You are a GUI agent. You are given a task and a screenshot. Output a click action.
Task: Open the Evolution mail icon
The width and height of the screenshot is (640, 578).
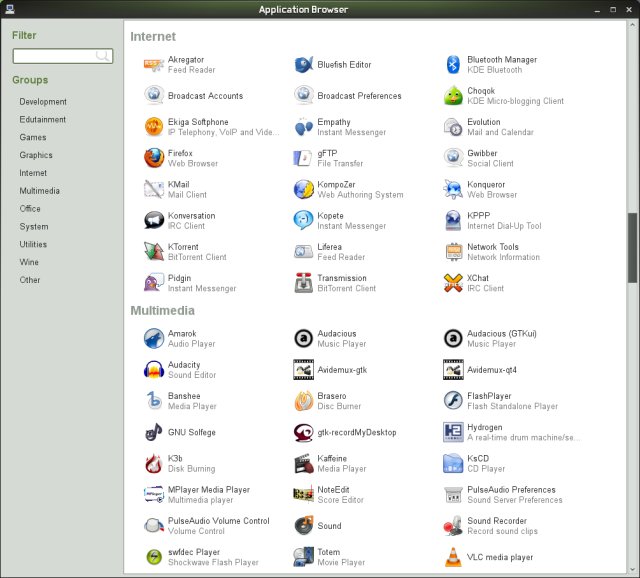[453, 127]
